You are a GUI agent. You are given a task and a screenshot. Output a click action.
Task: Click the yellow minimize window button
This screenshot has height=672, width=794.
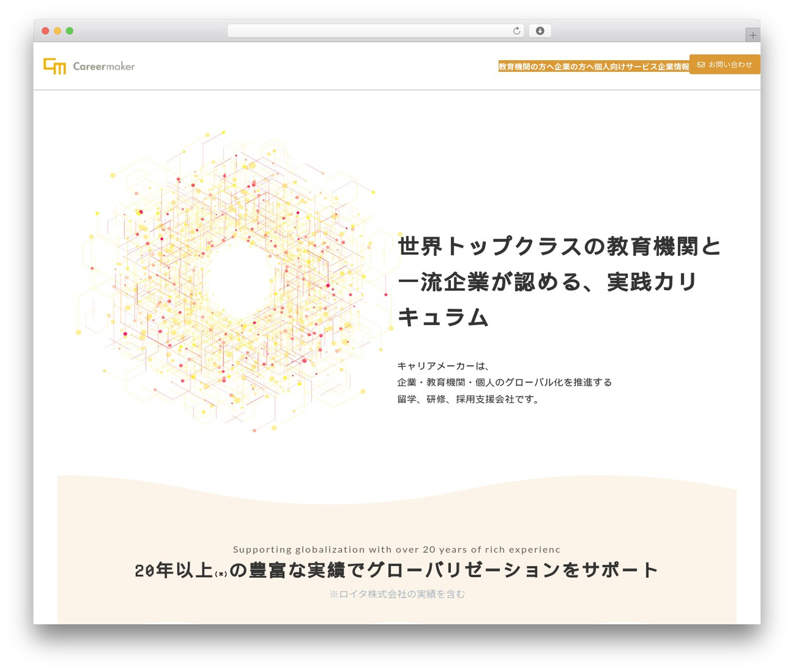(x=57, y=31)
